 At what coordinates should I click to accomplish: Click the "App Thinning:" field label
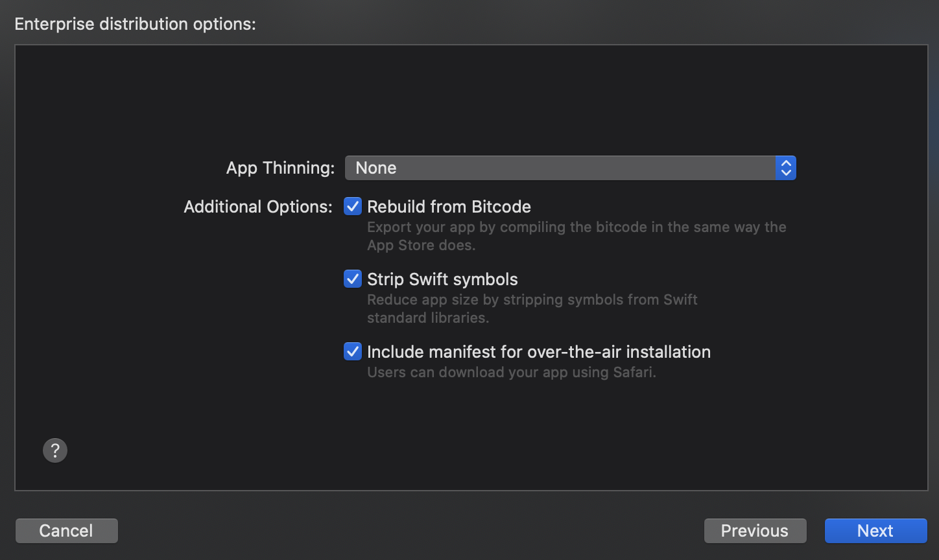(x=280, y=168)
